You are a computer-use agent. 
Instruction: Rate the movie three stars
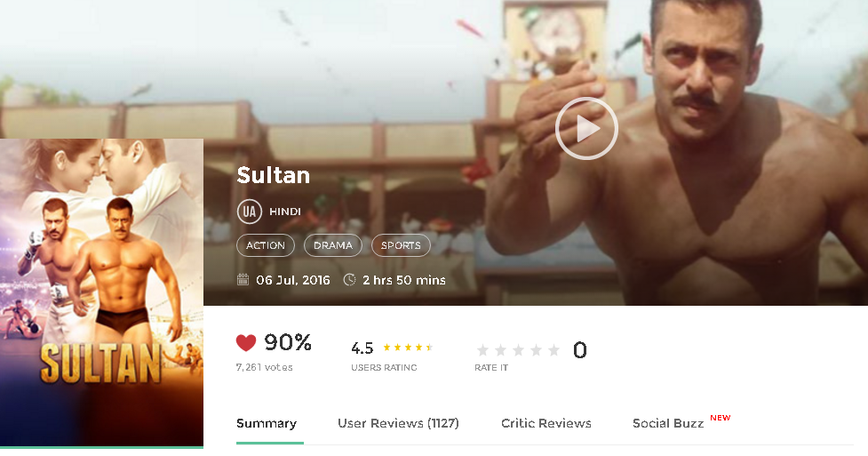pos(519,350)
